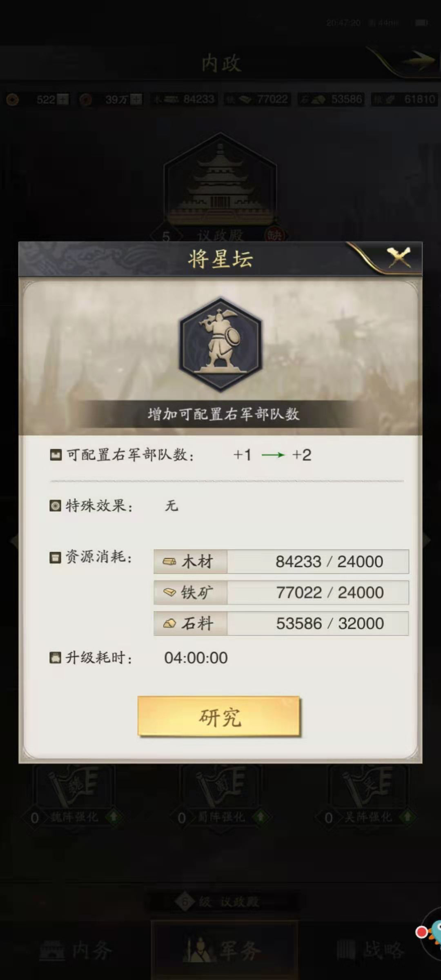
Task: Tap the 铁矿 iron ore resource row
Action: point(281,592)
